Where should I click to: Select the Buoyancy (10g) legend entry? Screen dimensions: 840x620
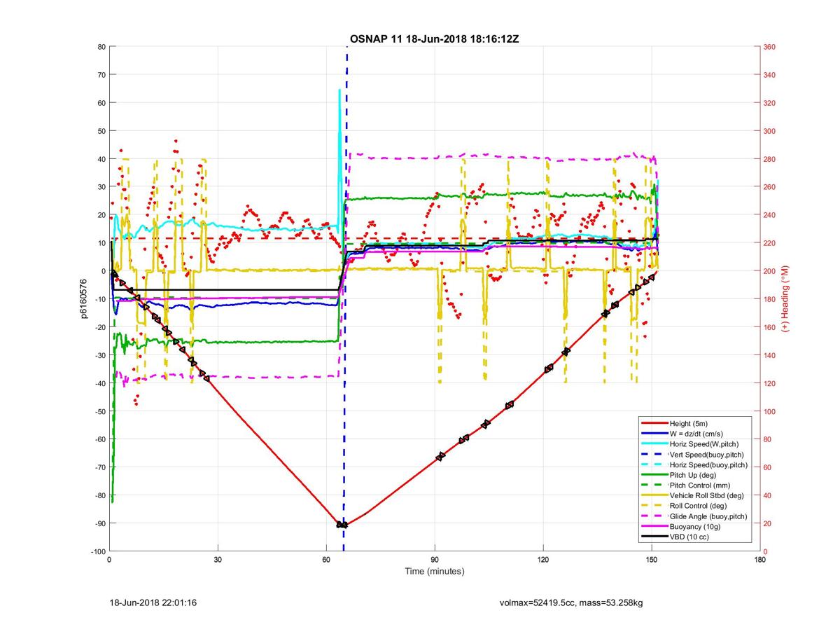695,526
